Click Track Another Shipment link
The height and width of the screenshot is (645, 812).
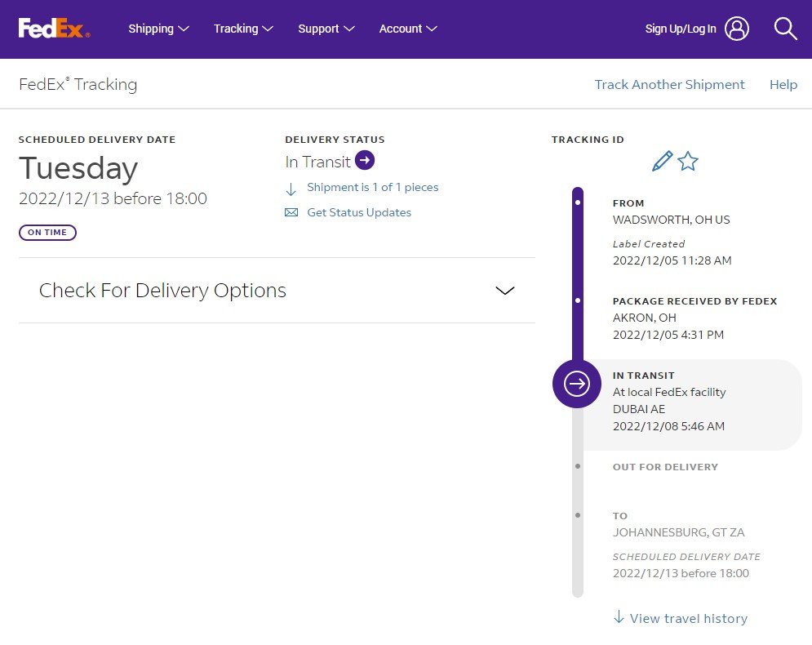click(669, 84)
